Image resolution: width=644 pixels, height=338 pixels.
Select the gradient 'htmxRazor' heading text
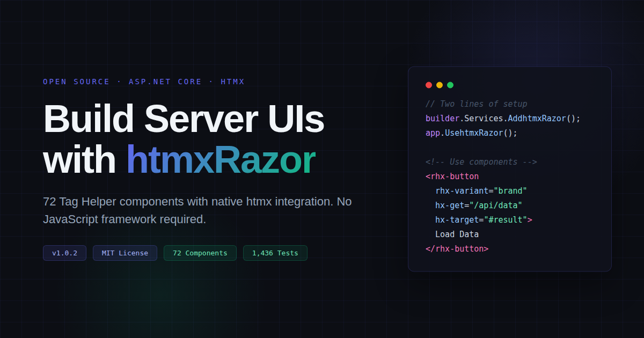pyautogui.click(x=220, y=159)
